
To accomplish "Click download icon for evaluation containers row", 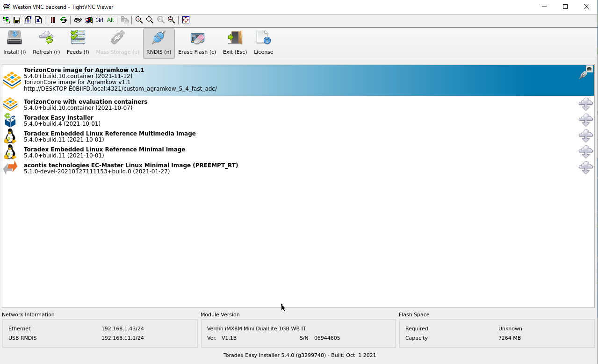I will pyautogui.click(x=586, y=104).
